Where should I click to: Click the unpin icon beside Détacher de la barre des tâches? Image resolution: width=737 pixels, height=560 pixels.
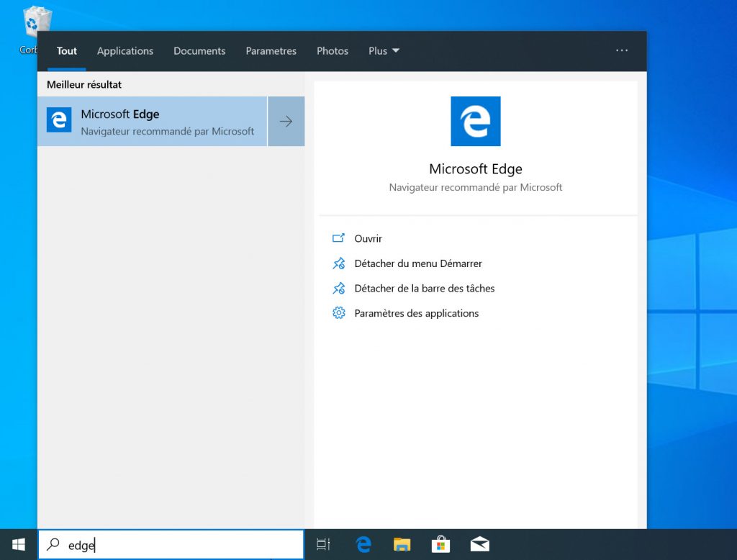pos(338,288)
